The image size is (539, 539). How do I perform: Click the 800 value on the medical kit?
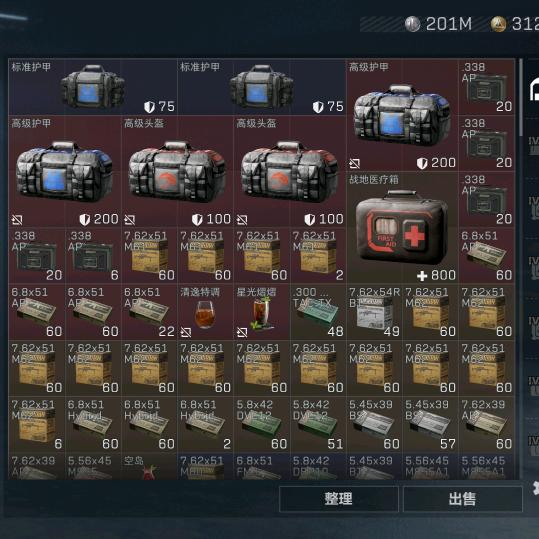443,275
